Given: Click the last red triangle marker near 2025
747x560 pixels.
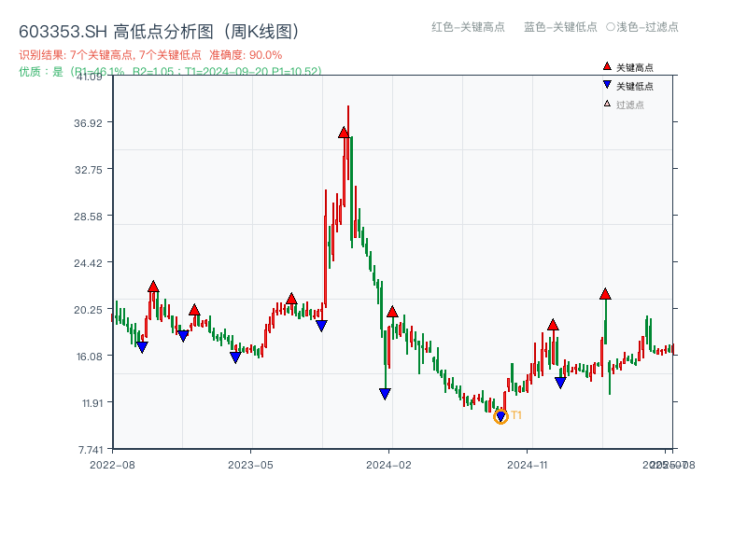Looking at the screenshot, I should click(x=606, y=294).
